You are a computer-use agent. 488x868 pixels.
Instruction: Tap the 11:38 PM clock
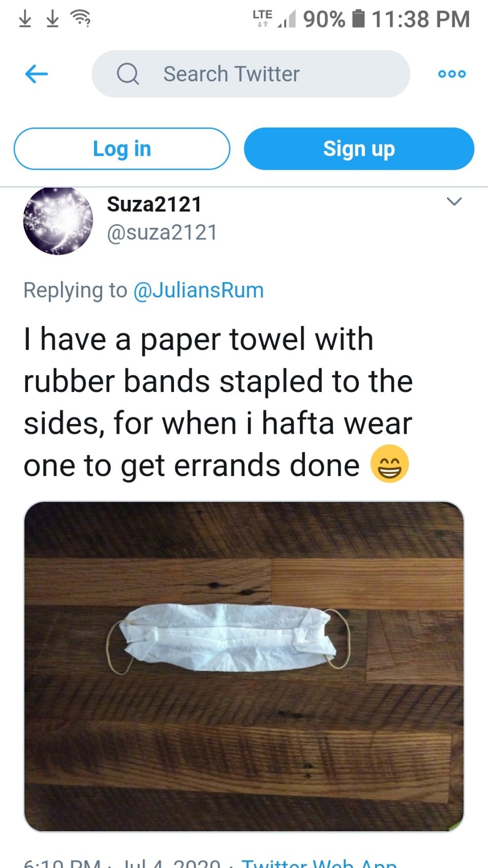[421, 19]
